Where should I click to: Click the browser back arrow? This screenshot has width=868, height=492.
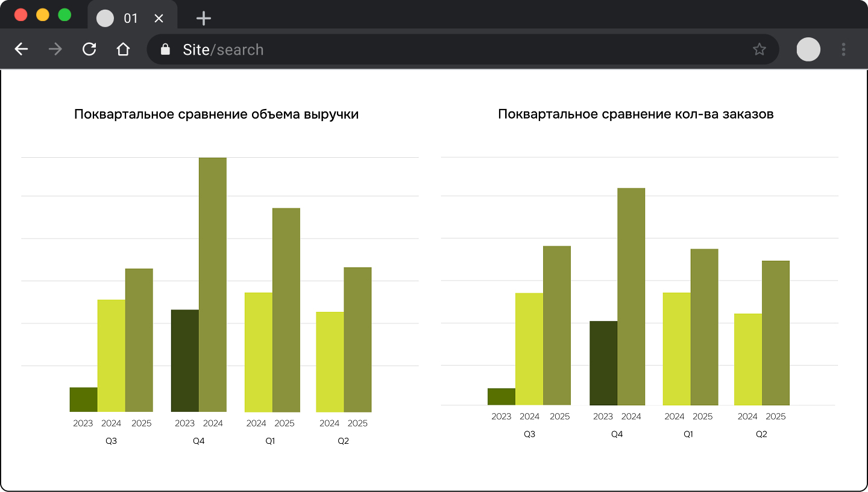pyautogui.click(x=22, y=49)
